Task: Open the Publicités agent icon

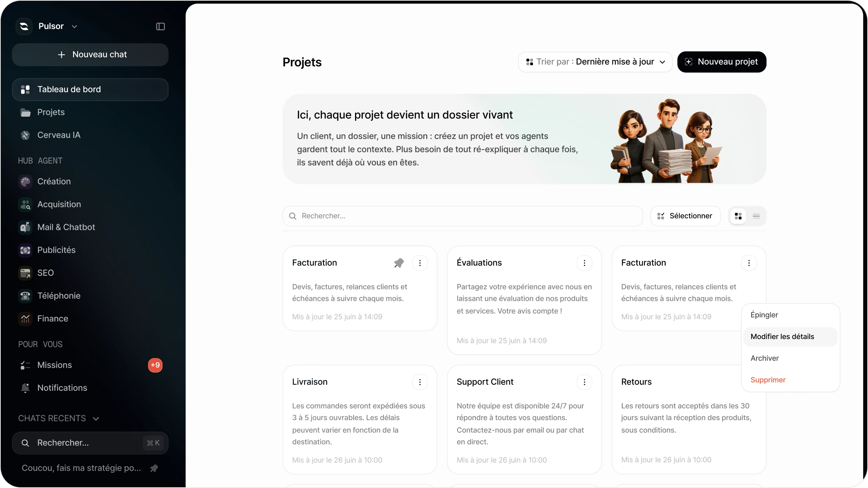Action: tap(25, 250)
